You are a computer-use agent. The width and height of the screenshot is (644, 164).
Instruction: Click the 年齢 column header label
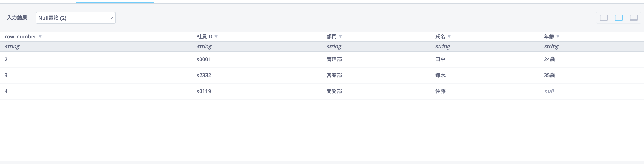[x=549, y=37]
